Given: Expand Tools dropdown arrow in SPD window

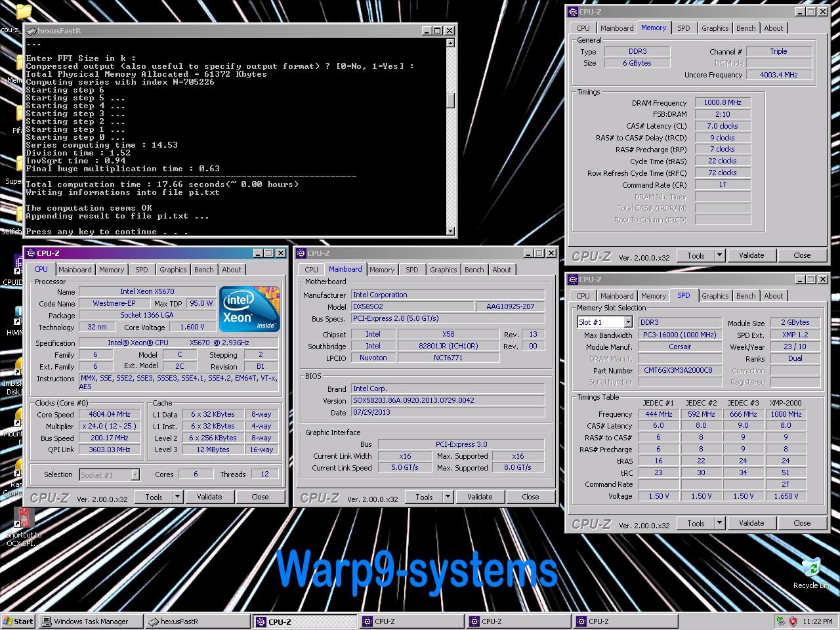Looking at the screenshot, I should coord(719,523).
